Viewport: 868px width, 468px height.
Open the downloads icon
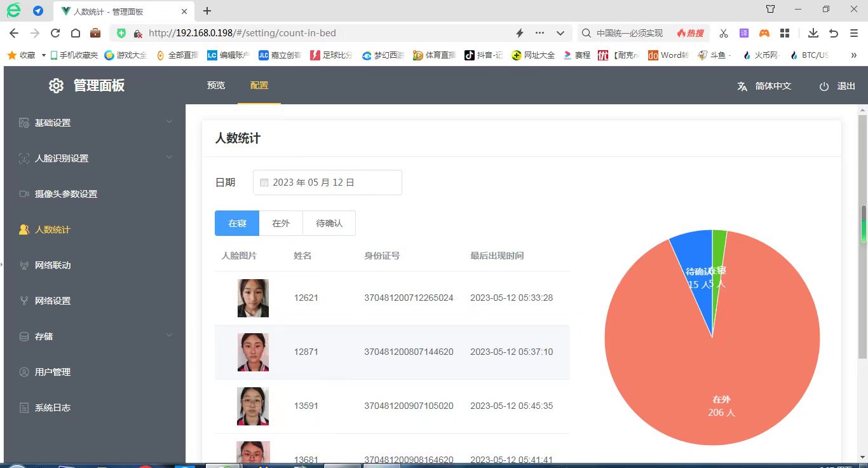click(813, 33)
